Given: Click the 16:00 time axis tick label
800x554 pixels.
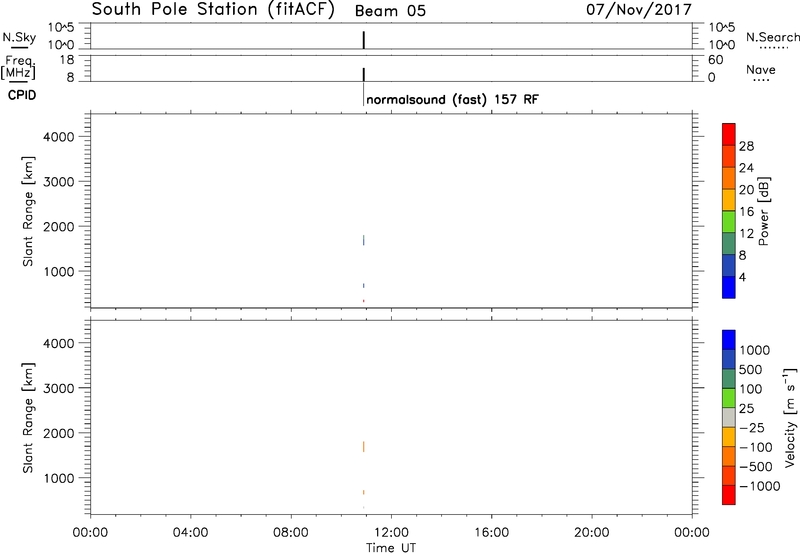Looking at the screenshot, I should (491, 533).
